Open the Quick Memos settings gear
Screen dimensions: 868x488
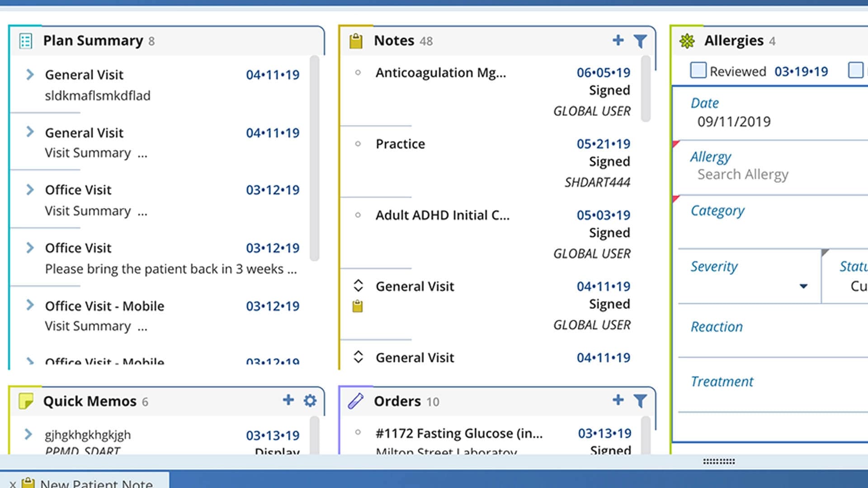(310, 400)
